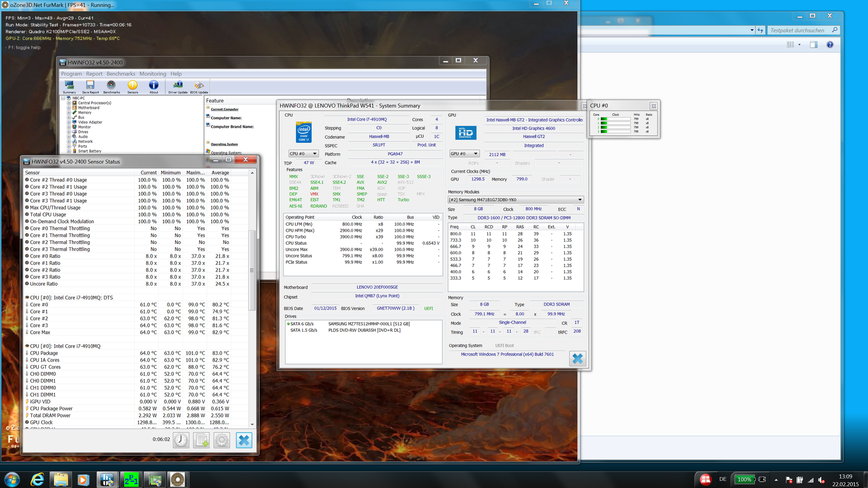Screen dimensions: 868x488
Task: Click the Current column header
Action: pyautogui.click(x=146, y=173)
